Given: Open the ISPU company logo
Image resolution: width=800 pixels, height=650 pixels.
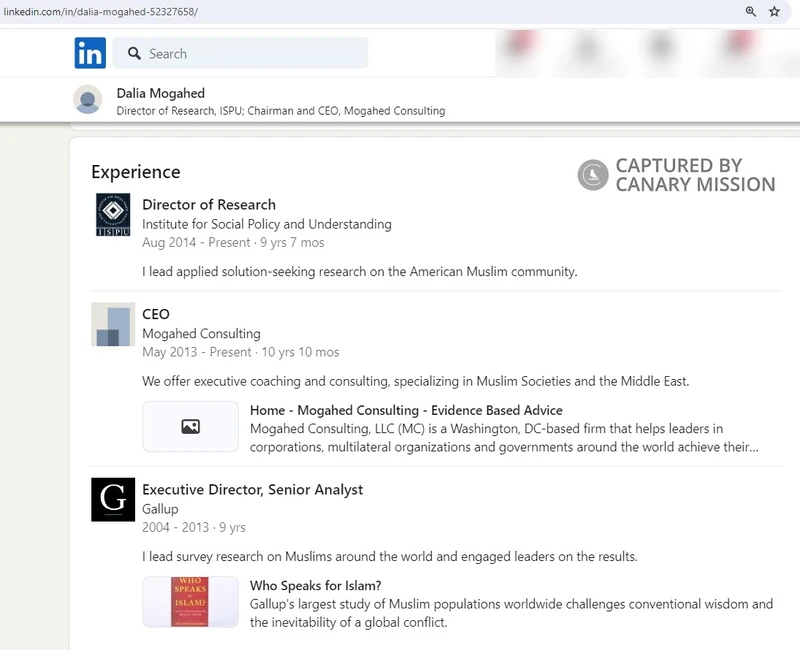Looking at the screenshot, I should click(113, 215).
